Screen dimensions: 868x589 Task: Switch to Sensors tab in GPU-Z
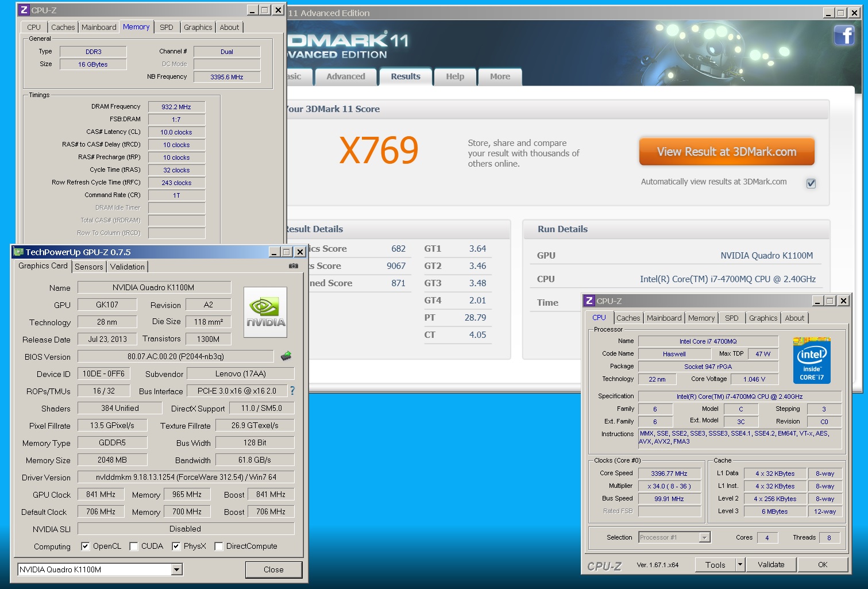[x=89, y=267]
